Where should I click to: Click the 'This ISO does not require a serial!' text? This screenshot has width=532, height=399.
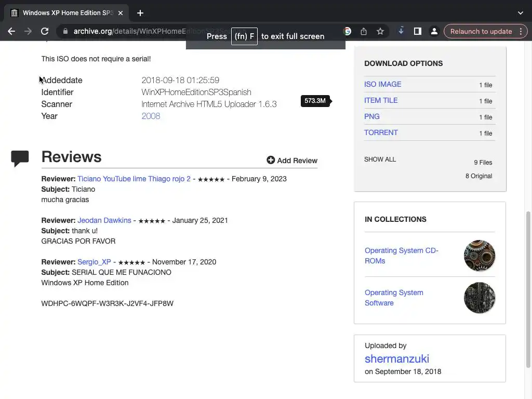[x=96, y=59]
